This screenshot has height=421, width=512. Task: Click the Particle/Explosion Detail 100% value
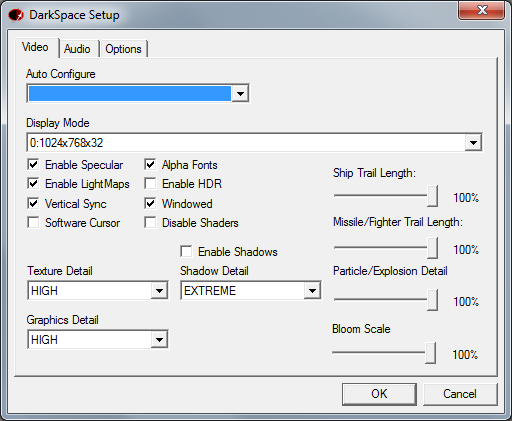coord(466,302)
